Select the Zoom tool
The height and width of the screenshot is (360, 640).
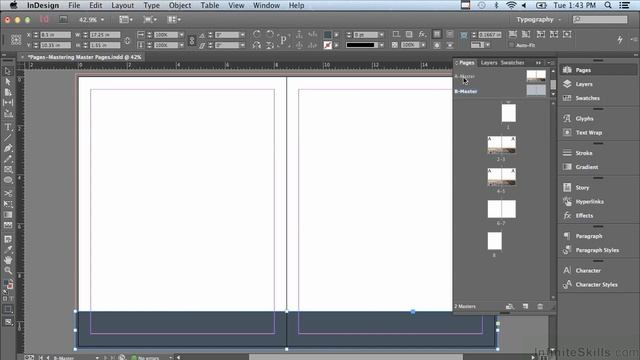click(8, 270)
